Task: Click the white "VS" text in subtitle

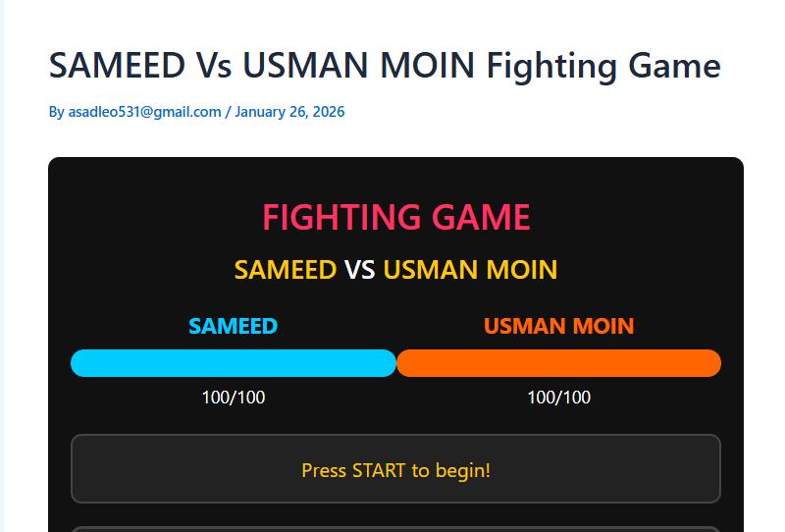Action: point(359,269)
